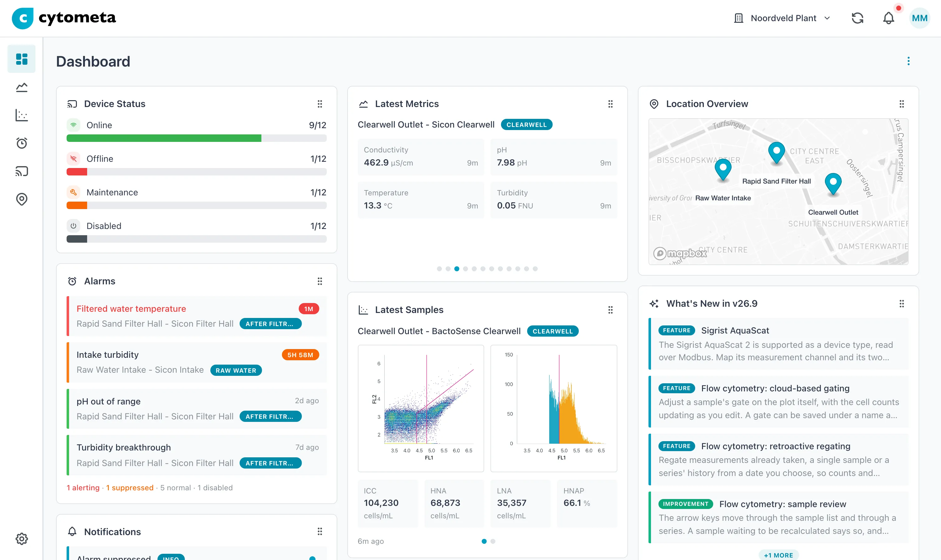Viewport: 941px width, 560px height.
Task: Open the Dashboard three-dot options menu
Action: point(908,61)
